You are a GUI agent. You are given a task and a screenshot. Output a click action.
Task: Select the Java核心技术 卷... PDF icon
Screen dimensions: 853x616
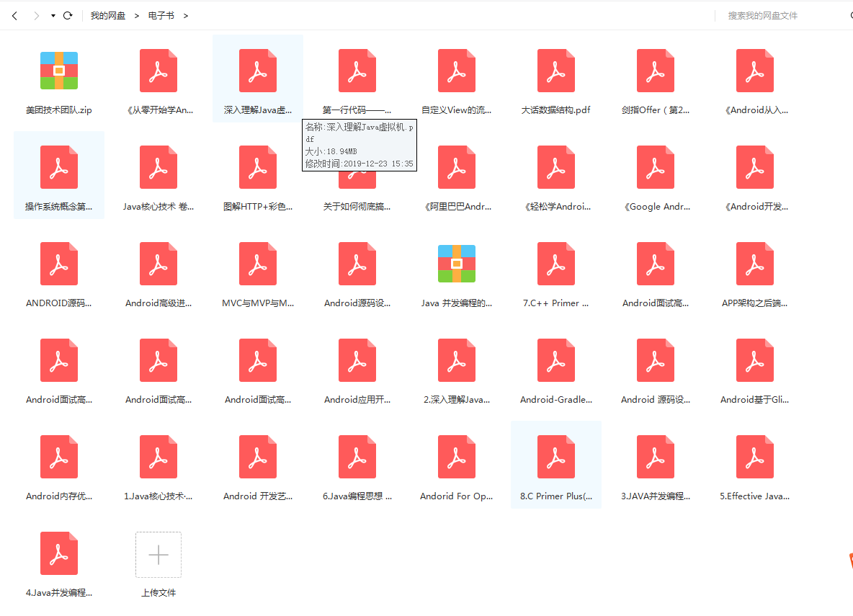coord(158,167)
